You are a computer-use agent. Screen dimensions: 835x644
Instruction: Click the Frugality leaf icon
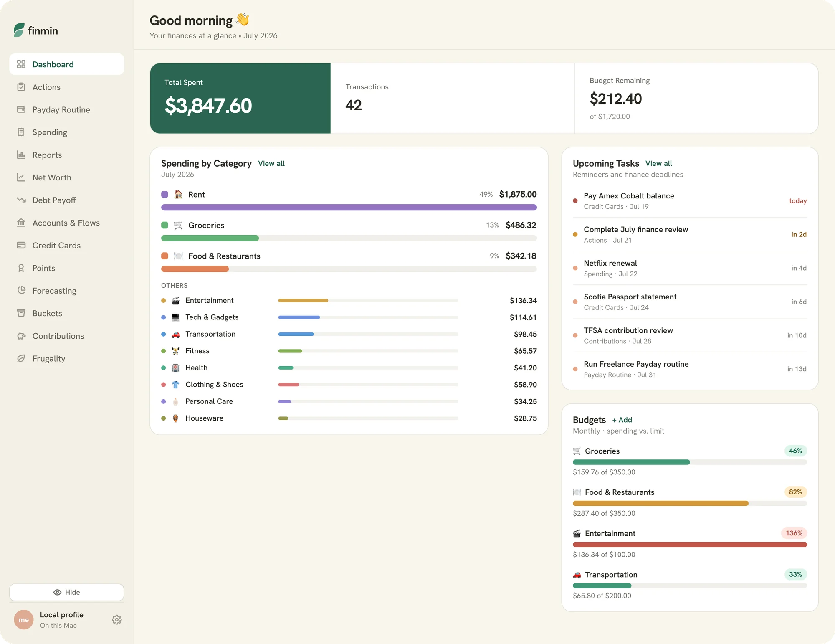(x=21, y=358)
